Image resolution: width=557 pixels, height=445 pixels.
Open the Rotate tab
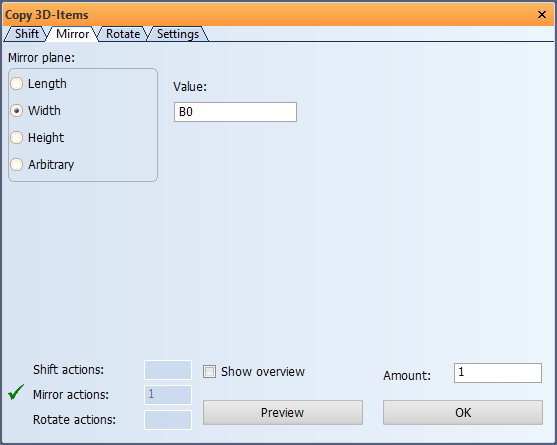(x=123, y=34)
